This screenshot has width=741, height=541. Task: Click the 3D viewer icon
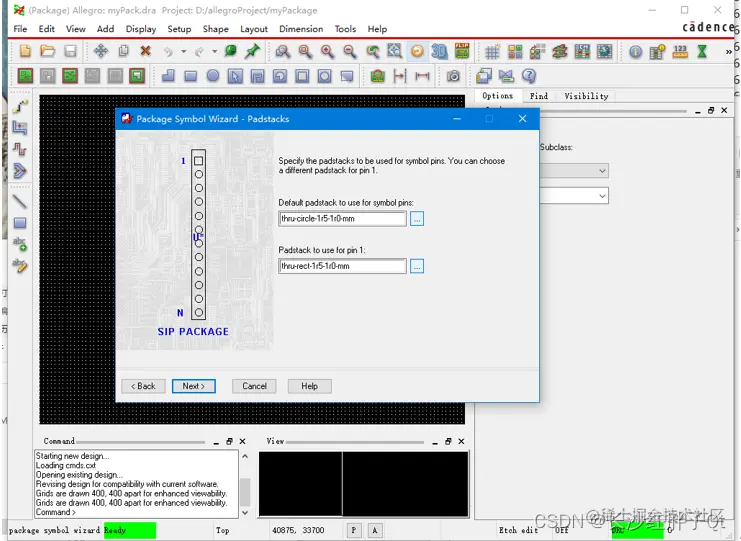tap(439, 51)
